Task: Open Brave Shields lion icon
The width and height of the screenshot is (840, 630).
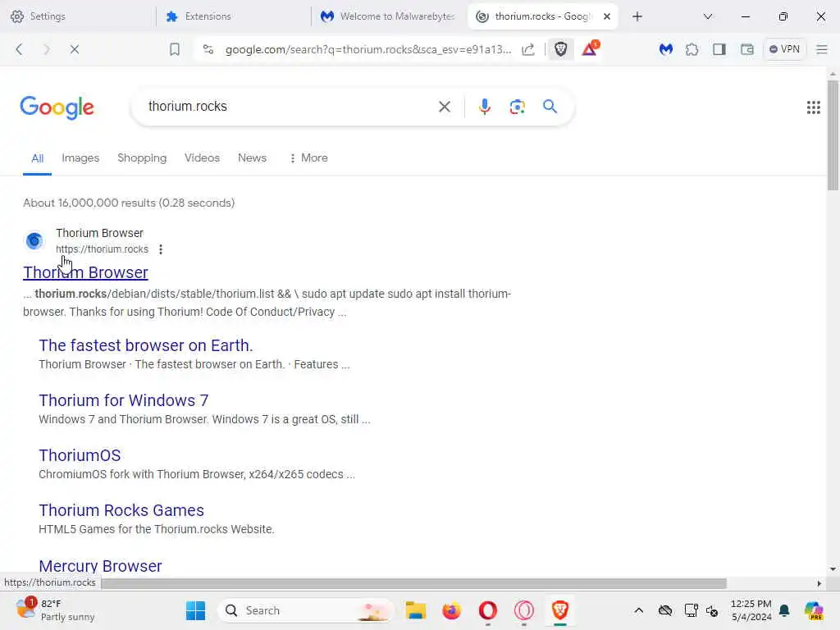Action: pyautogui.click(x=560, y=49)
